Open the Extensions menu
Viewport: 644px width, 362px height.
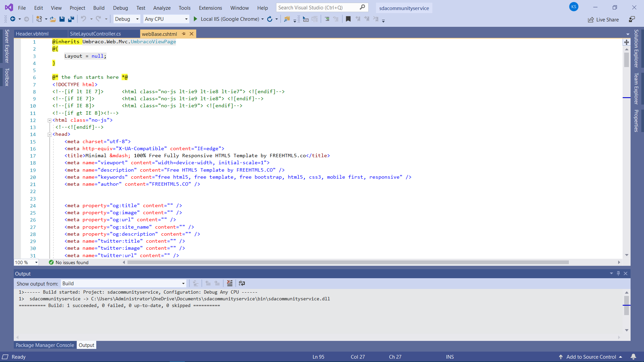[210, 8]
